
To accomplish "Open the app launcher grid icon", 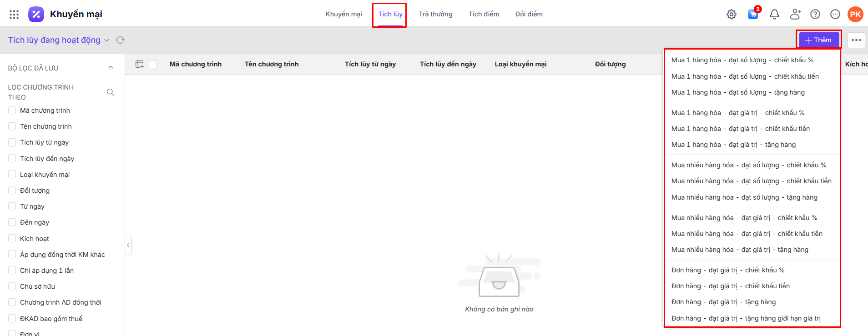I will (x=14, y=15).
